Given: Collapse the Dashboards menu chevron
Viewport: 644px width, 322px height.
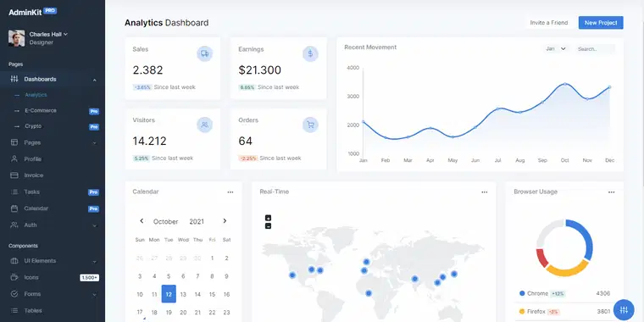Looking at the screenshot, I should (94, 80).
